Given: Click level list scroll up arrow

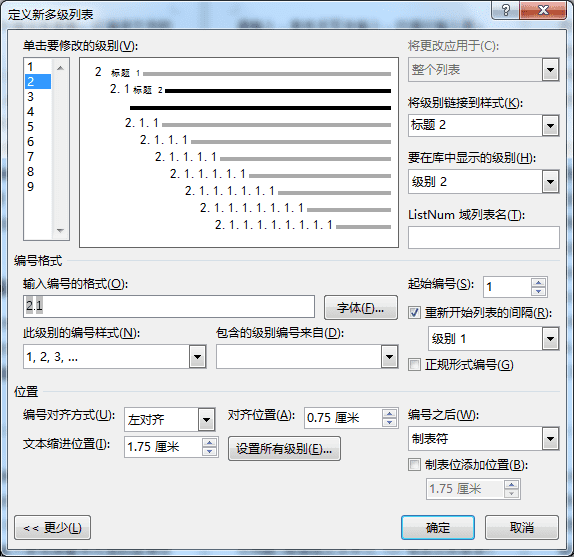Looking at the screenshot, I should (60, 68).
